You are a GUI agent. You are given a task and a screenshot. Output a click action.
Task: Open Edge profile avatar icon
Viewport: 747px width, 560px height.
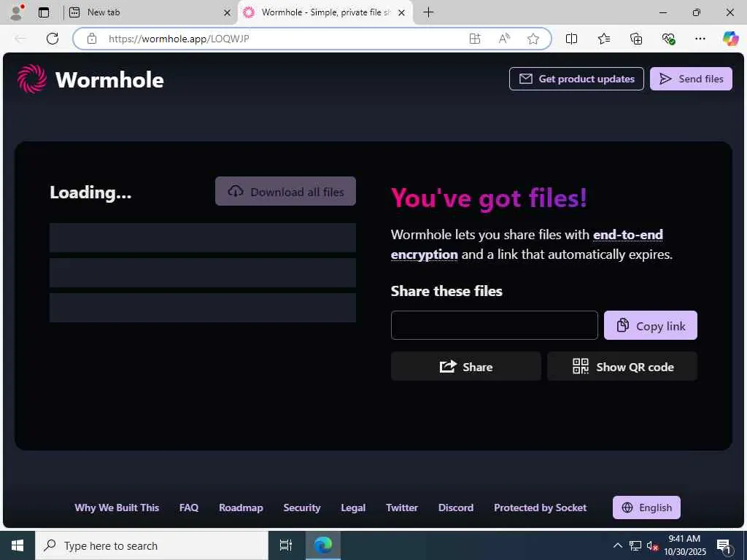[x=17, y=12]
